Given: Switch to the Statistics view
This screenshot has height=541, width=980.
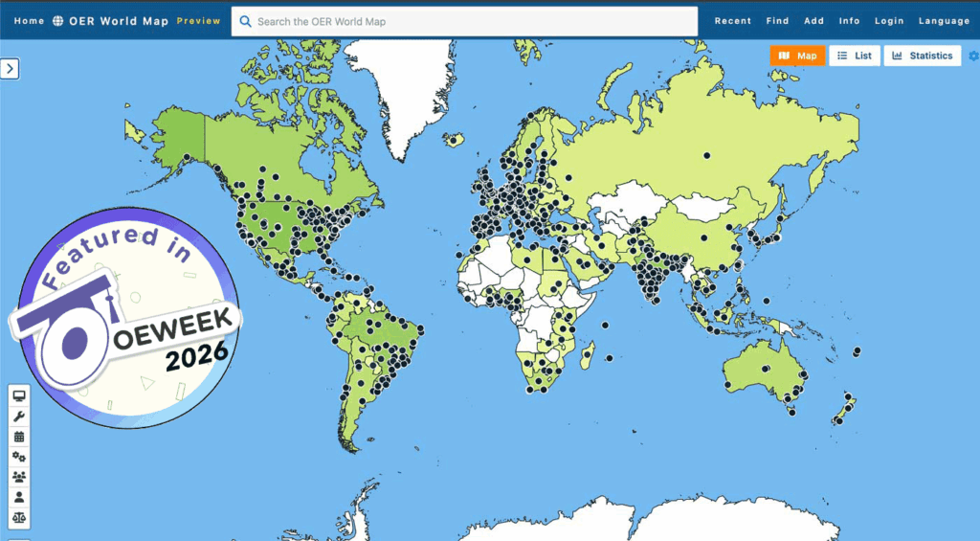Looking at the screenshot, I should pos(922,56).
